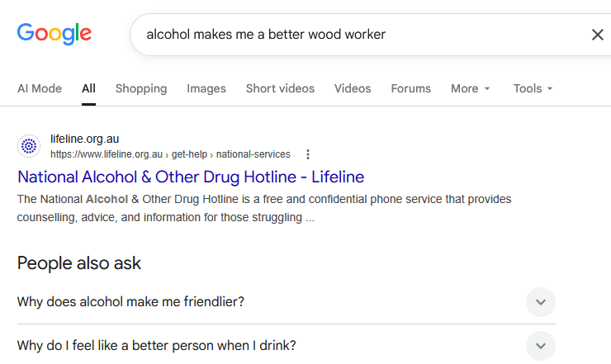Click the lifeline.org.au site favicon
This screenshot has width=611, height=364.
point(28,146)
